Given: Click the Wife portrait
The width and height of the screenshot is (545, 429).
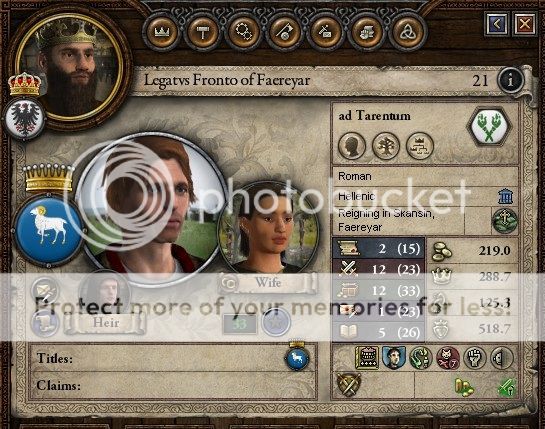Looking at the screenshot, I should coord(269,228).
